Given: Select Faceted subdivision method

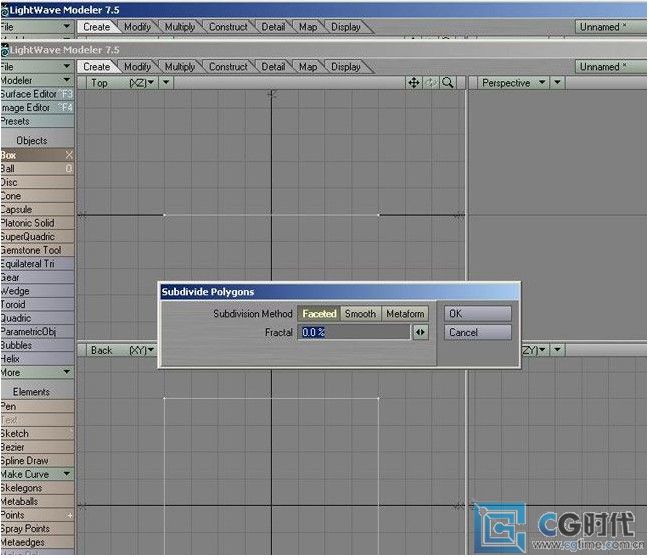Looking at the screenshot, I should click(319, 314).
